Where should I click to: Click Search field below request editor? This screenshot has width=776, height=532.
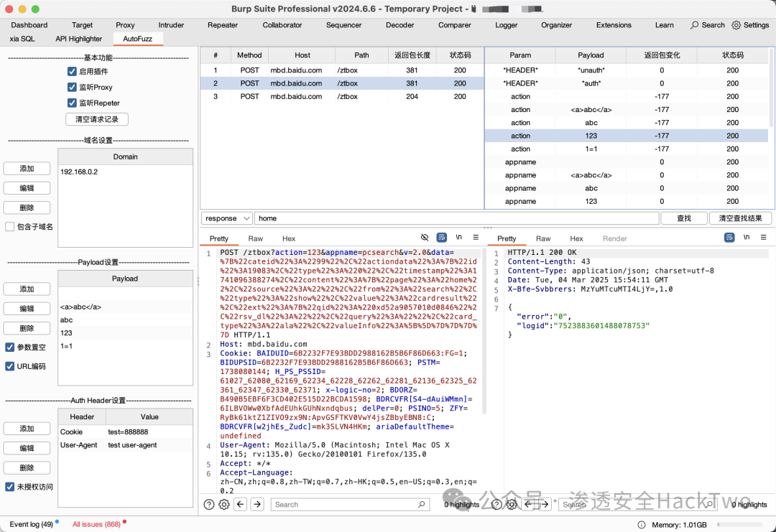tap(349, 504)
